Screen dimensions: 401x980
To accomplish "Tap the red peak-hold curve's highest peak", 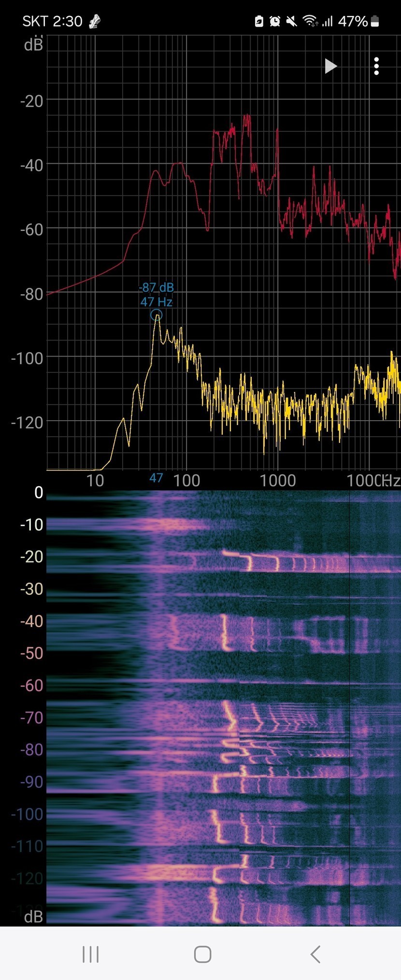I will tap(247, 116).
